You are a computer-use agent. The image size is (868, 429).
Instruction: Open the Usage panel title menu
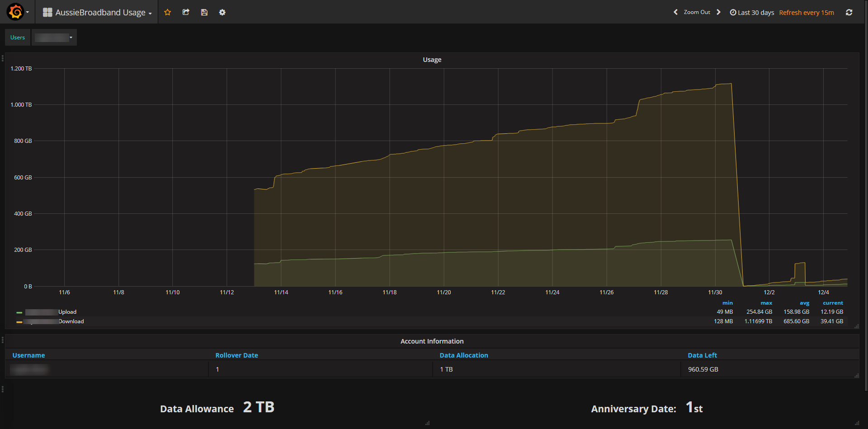click(x=432, y=60)
